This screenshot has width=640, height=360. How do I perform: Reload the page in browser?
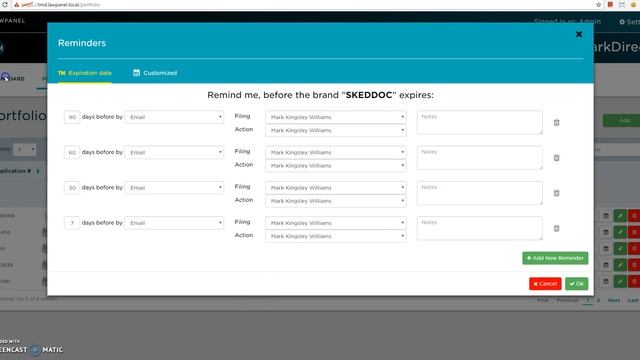click(4, 5)
